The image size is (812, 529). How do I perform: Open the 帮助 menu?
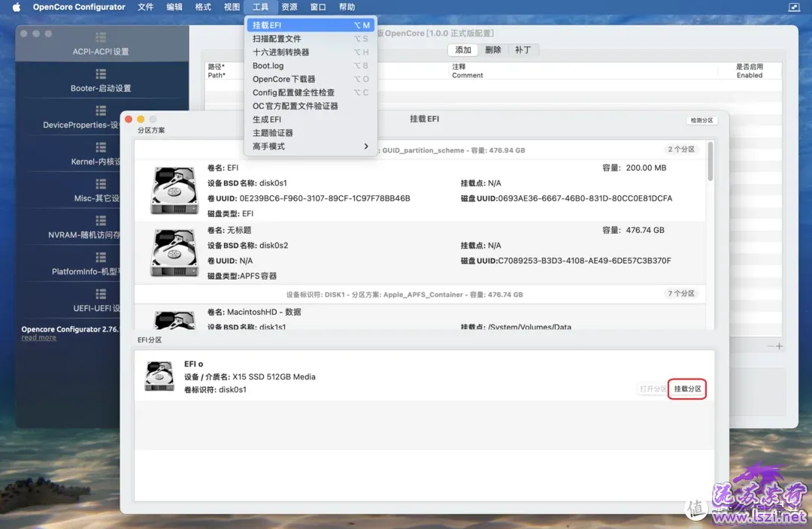[x=347, y=7]
